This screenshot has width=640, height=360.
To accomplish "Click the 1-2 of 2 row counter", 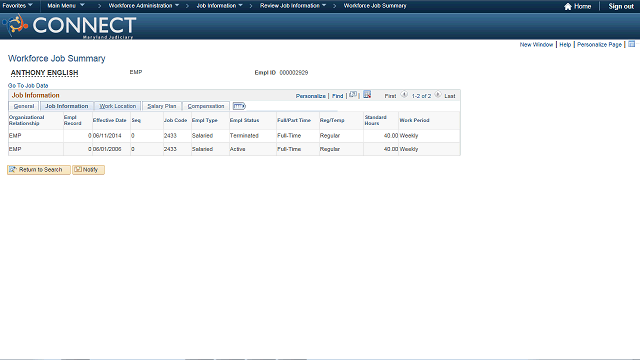I will tap(421, 96).
